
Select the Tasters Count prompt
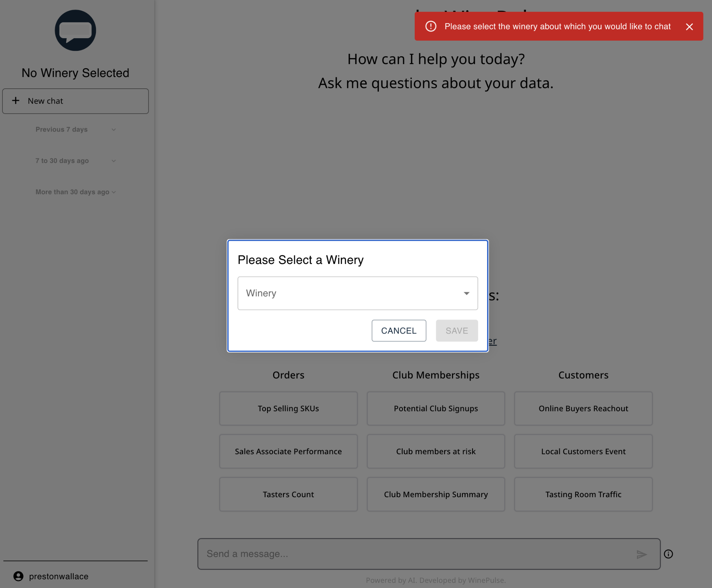(288, 494)
